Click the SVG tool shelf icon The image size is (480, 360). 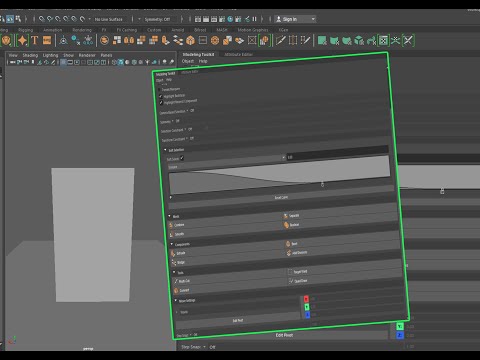tap(47, 41)
